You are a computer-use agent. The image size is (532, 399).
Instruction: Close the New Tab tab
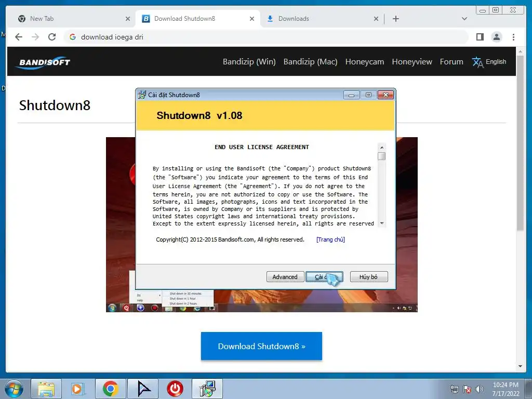click(128, 19)
